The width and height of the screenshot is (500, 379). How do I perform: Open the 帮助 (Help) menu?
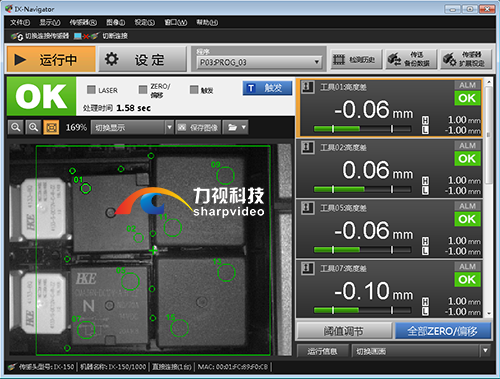[207, 22]
